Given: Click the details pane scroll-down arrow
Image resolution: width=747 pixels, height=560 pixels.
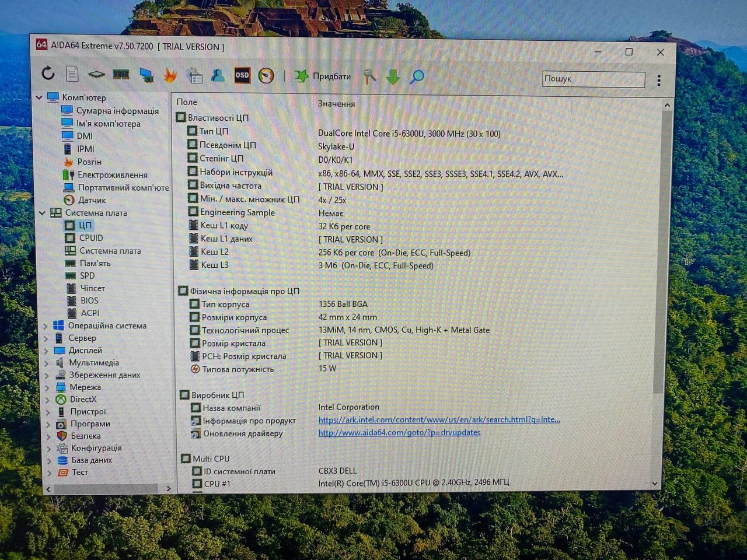Looking at the screenshot, I should [x=655, y=483].
